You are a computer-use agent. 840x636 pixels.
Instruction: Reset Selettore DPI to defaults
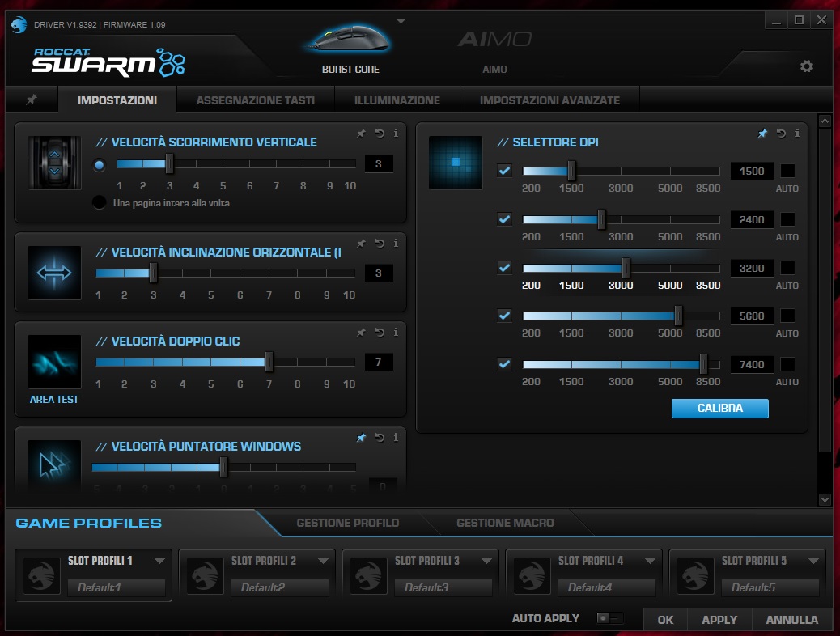781,134
